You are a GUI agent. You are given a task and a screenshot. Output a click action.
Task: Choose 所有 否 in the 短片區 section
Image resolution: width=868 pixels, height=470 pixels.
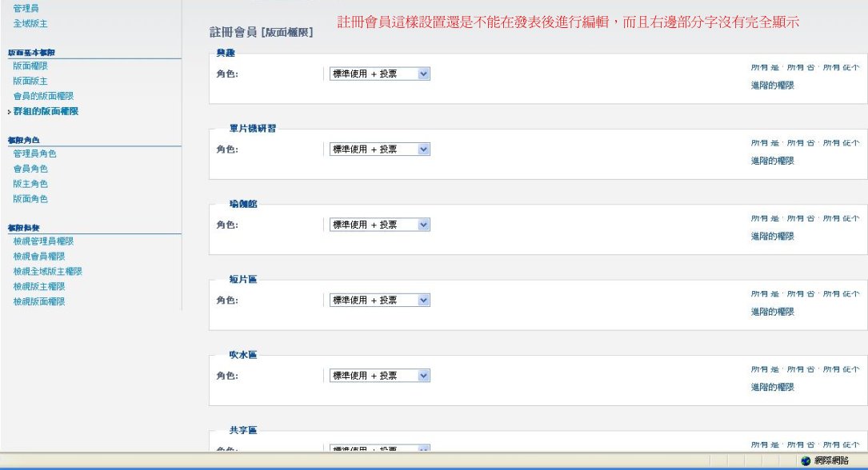point(801,294)
